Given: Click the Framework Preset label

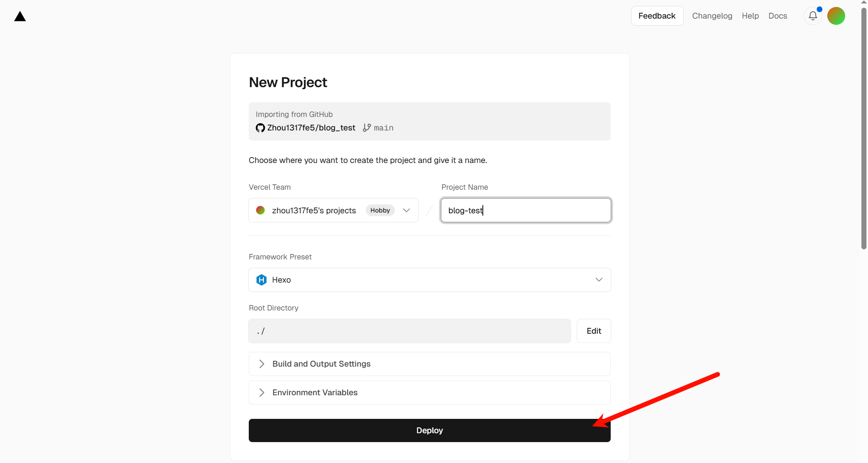Looking at the screenshot, I should click(280, 257).
